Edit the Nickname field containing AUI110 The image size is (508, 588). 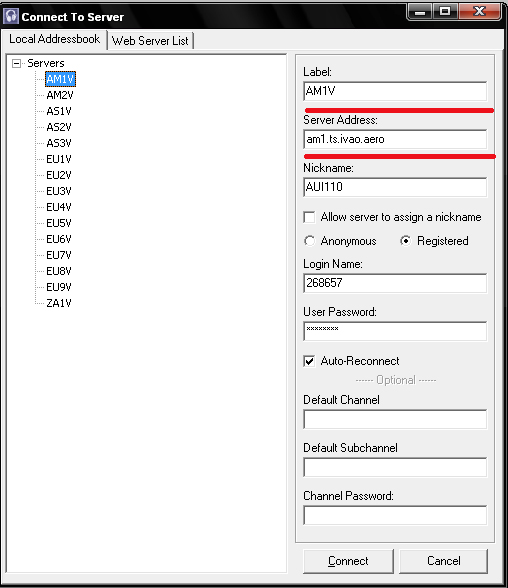coord(395,187)
